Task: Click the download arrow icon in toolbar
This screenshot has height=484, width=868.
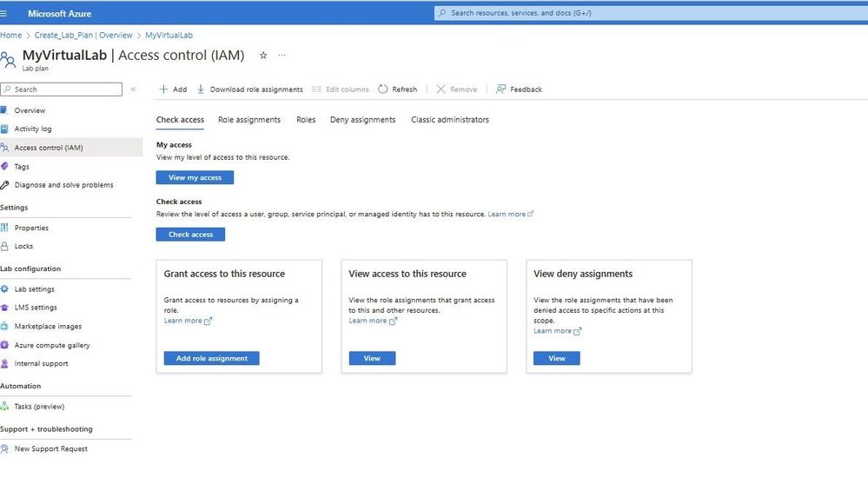Action: (201, 90)
